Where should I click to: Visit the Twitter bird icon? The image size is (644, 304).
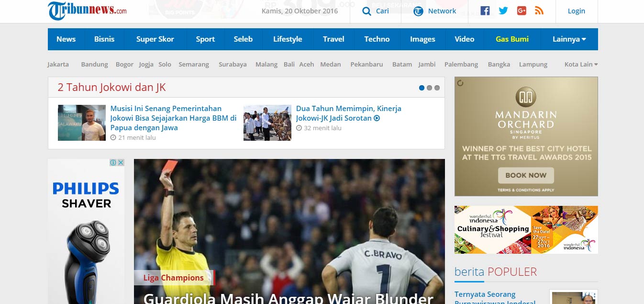tap(503, 11)
